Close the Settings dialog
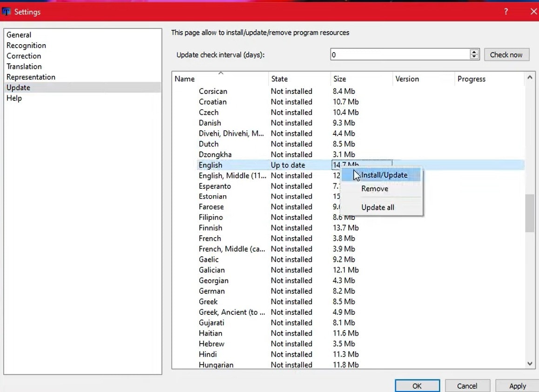This screenshot has height=392, width=539. 533,11
